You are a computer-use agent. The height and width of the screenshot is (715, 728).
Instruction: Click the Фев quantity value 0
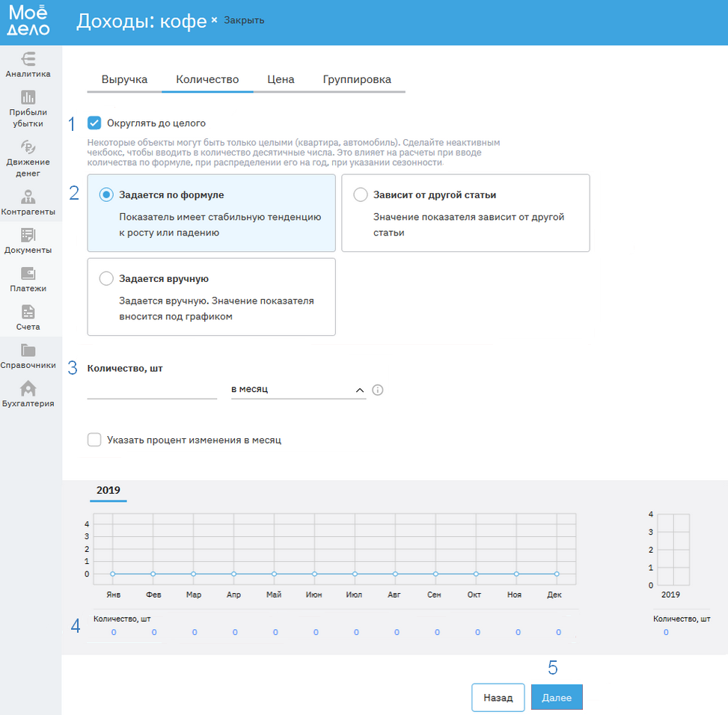[154, 632]
